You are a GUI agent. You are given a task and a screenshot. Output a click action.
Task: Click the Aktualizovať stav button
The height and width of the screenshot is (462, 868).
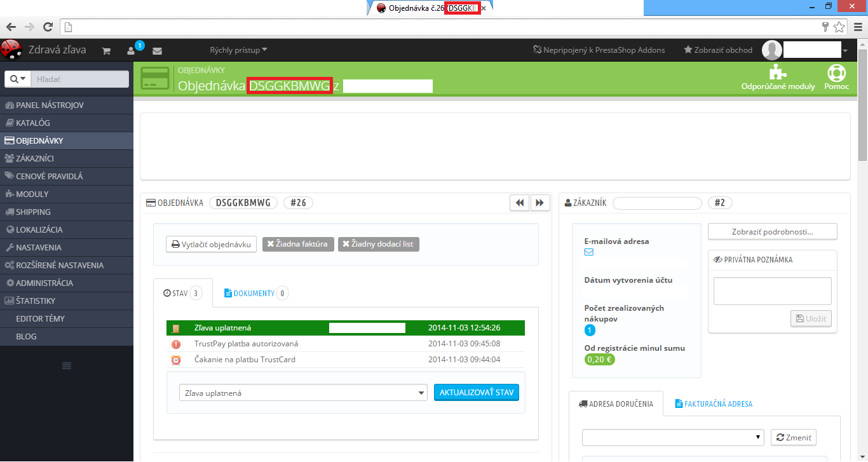[x=477, y=392]
